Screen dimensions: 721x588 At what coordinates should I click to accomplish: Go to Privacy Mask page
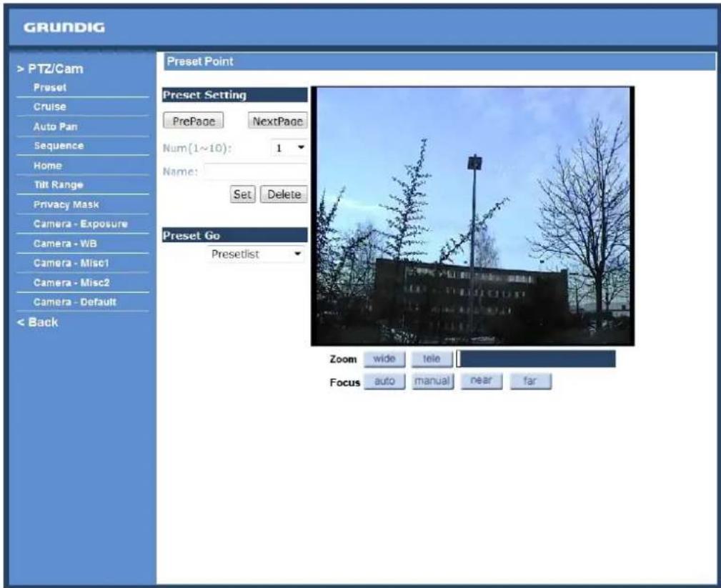[66, 204]
